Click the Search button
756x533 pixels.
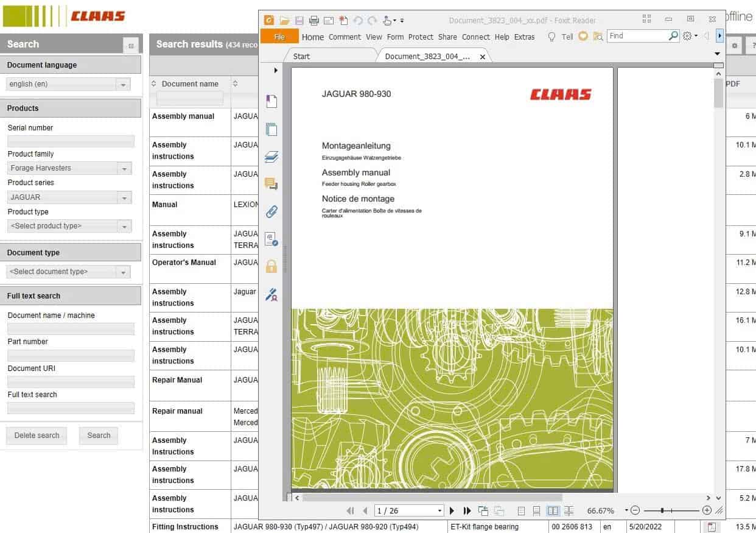click(98, 435)
